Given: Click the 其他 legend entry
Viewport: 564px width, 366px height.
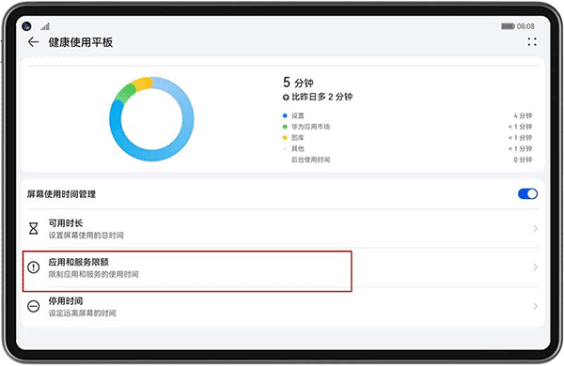Looking at the screenshot, I should [298, 148].
